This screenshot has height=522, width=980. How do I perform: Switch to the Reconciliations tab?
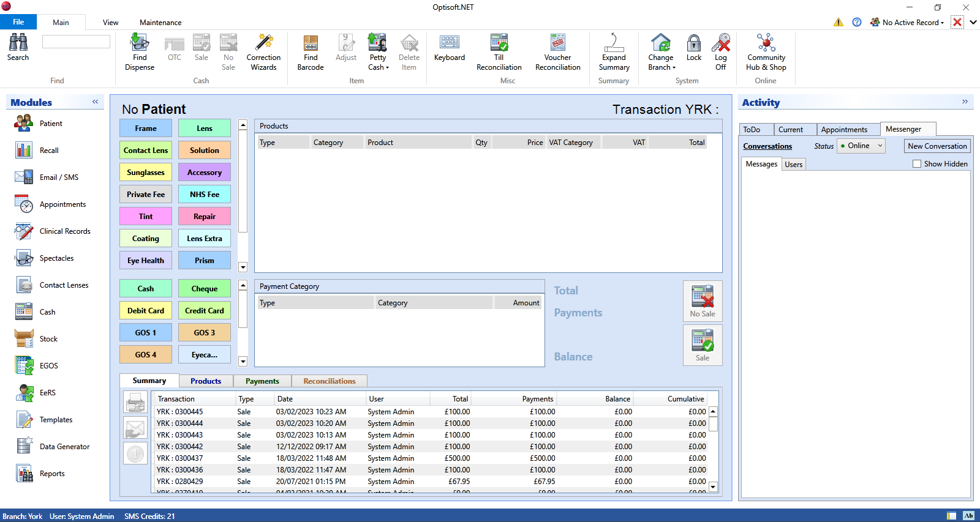(x=330, y=381)
